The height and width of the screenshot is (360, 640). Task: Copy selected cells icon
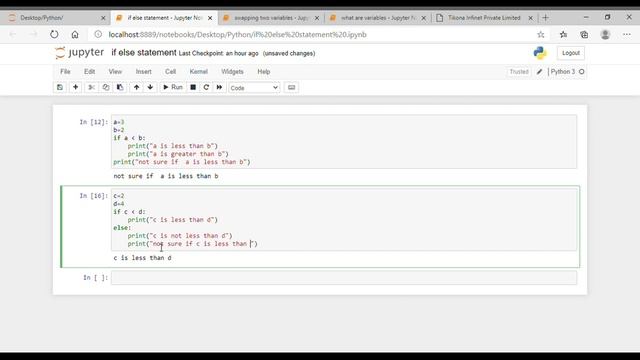[x=106, y=87]
